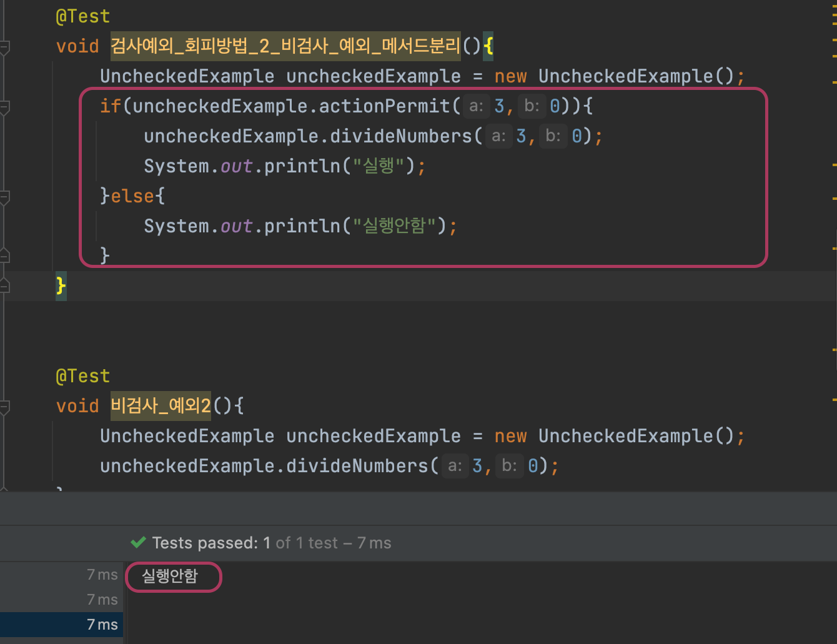Click the highlighted closing brace of the test
This screenshot has height=644, width=837.
click(60, 285)
